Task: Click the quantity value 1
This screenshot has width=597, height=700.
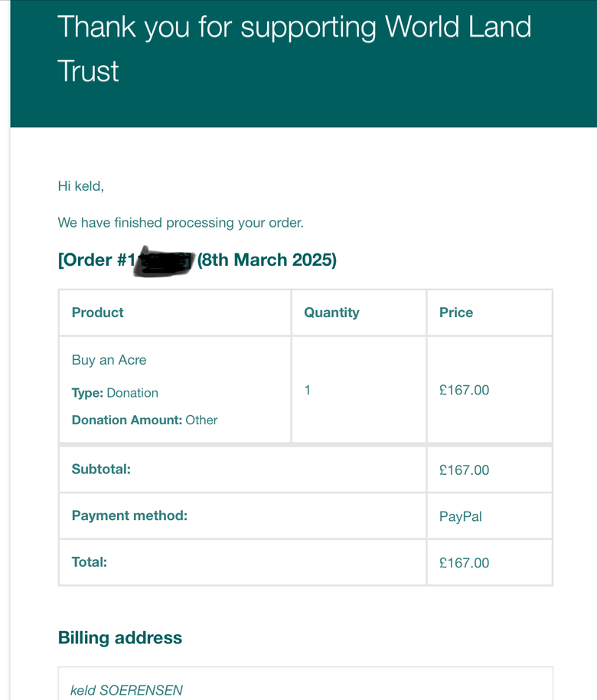Action: 308,390
